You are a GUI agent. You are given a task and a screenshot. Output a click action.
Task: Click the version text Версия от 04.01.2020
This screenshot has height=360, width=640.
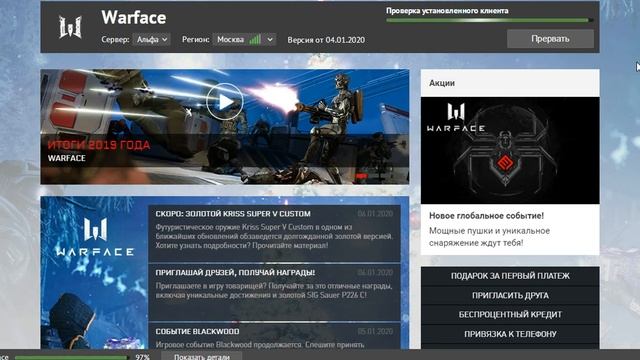tap(326, 40)
